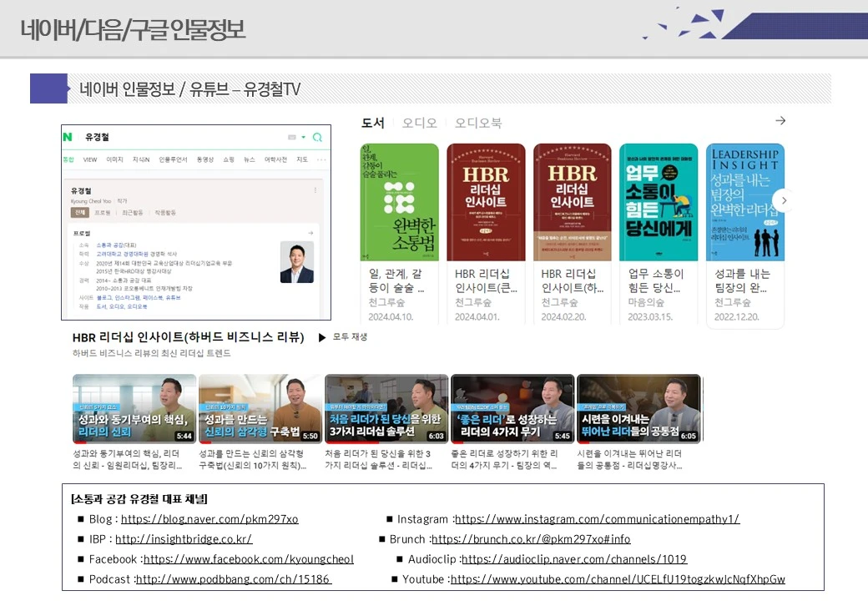Open the youtube.com channel link
The width and height of the screenshot is (868, 601).
(x=618, y=578)
